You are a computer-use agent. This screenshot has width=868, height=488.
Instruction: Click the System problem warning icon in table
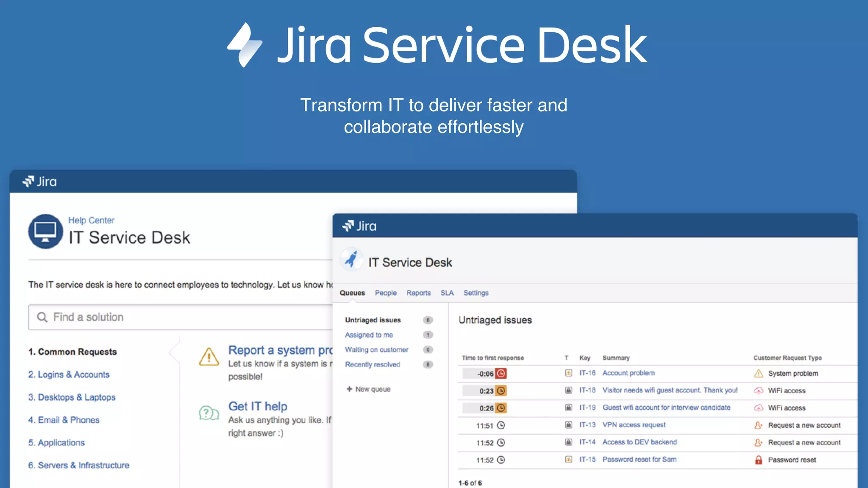(x=758, y=374)
